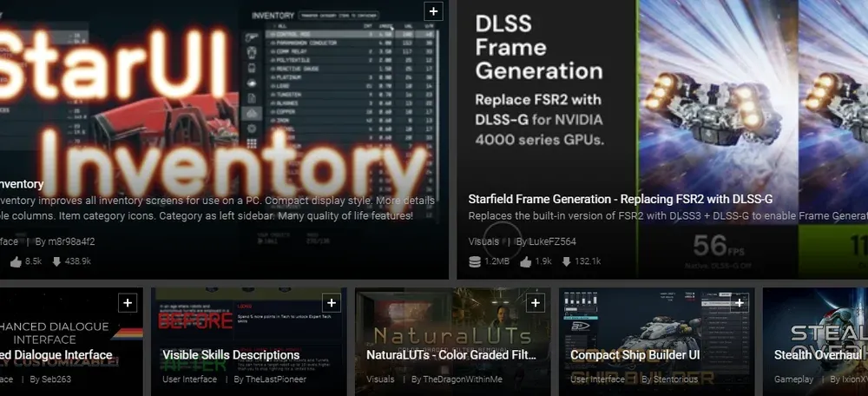Click the 132.1k downloads count
This screenshot has width=868, height=396.
pyautogui.click(x=588, y=261)
